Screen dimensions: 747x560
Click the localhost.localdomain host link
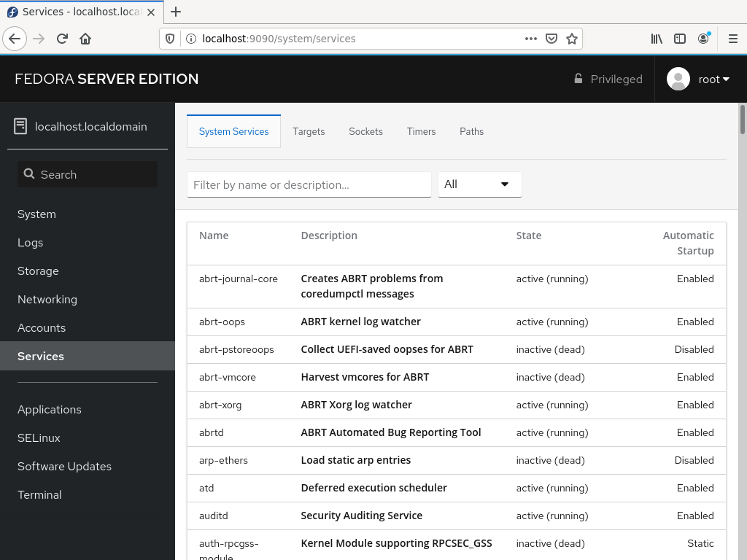pyautogui.click(x=91, y=127)
